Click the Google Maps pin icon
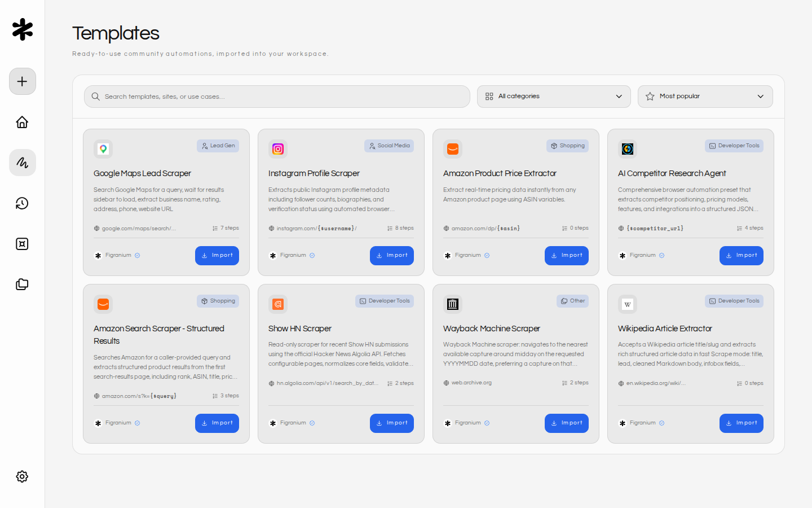Image resolution: width=812 pixels, height=508 pixels. [103, 149]
